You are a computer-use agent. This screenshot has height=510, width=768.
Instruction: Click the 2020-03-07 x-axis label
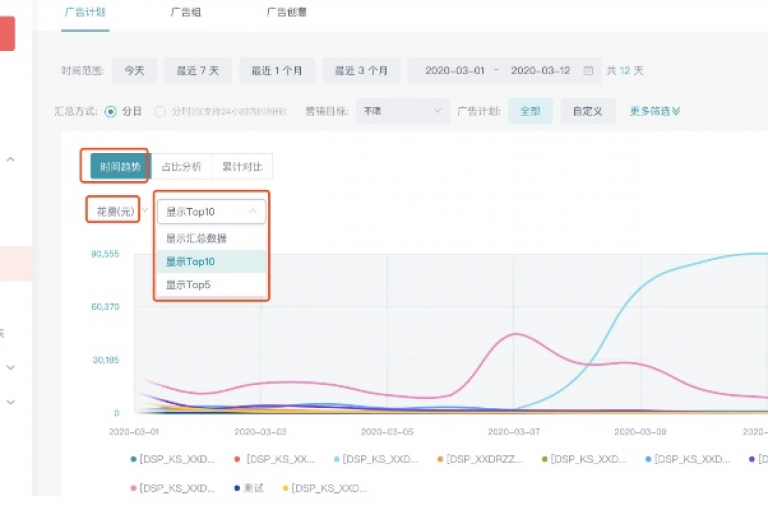(x=513, y=432)
